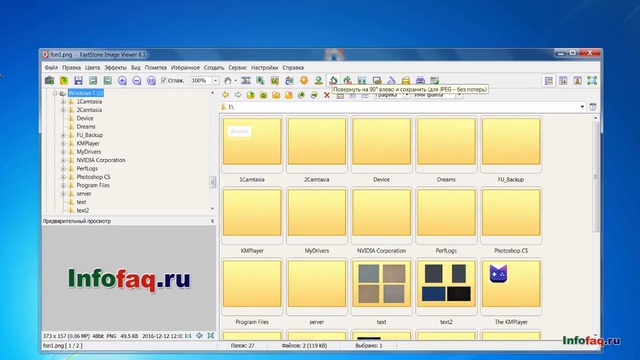Viewport: 640px width, 360px height.
Task: Click the scanner acquire camera icon
Action: [x=49, y=80]
